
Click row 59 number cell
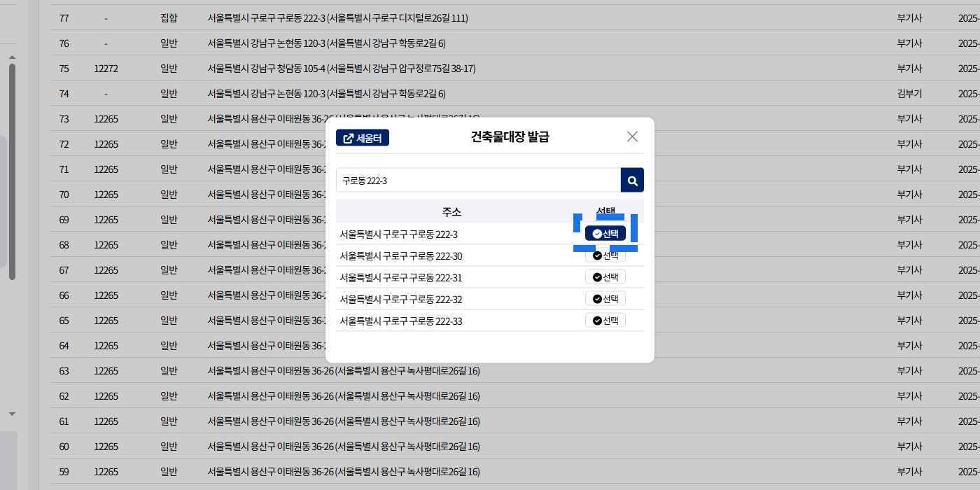[64, 472]
